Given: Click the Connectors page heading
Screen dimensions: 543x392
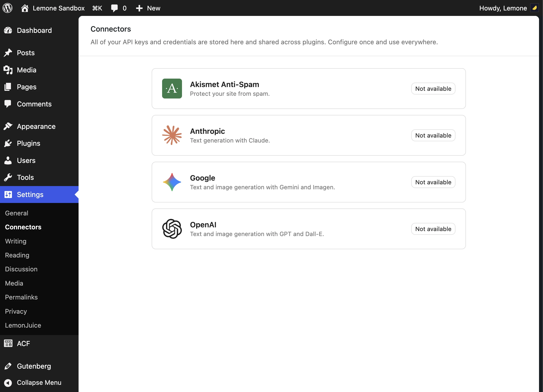Looking at the screenshot, I should (111, 29).
